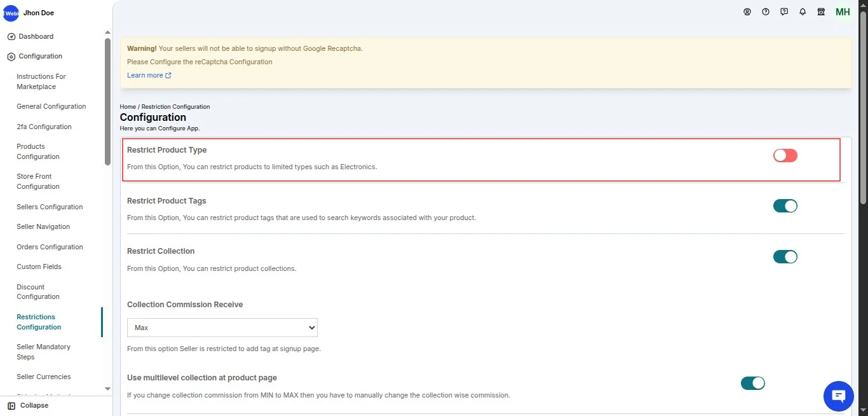
Task: Open the FAQ chat bubble icon
Action: 784,11
